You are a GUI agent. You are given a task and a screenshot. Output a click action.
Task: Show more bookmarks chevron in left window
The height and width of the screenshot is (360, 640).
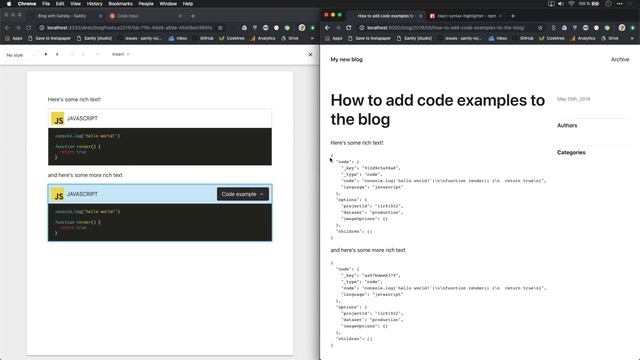312,38
